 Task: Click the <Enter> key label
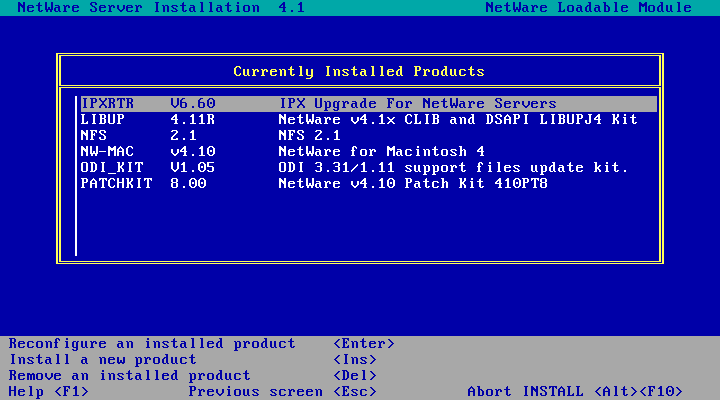coord(364,344)
